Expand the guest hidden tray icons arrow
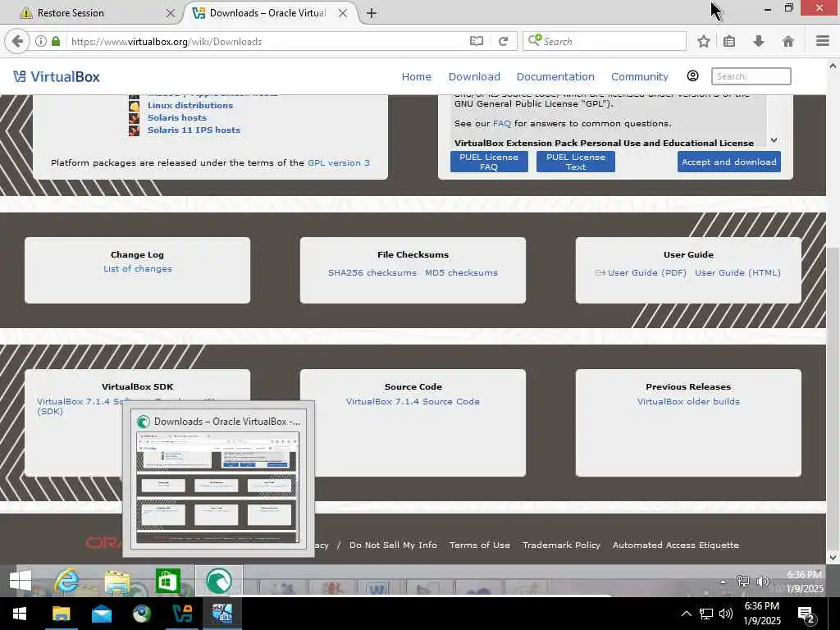This screenshot has height=630, width=840. tap(724, 582)
